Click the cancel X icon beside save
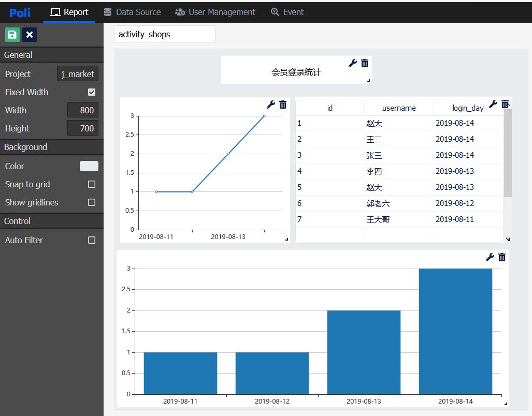Viewport: 532px width, 416px height. tap(30, 35)
